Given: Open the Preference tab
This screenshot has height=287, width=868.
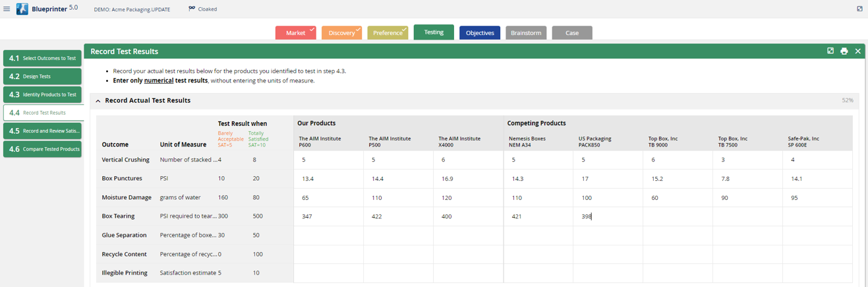Looking at the screenshot, I should (388, 33).
